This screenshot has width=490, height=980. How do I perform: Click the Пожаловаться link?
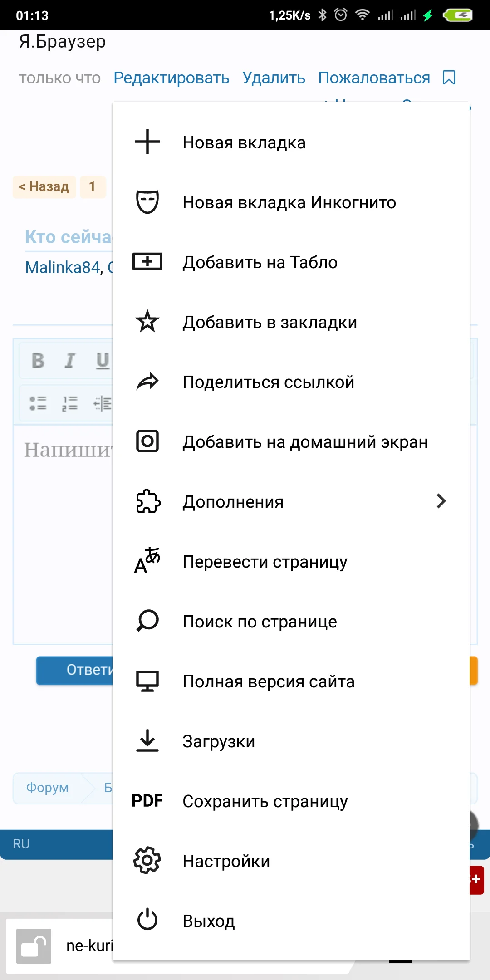point(374,78)
